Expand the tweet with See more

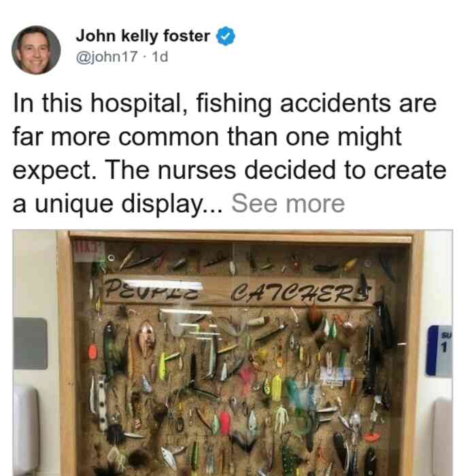tap(288, 204)
